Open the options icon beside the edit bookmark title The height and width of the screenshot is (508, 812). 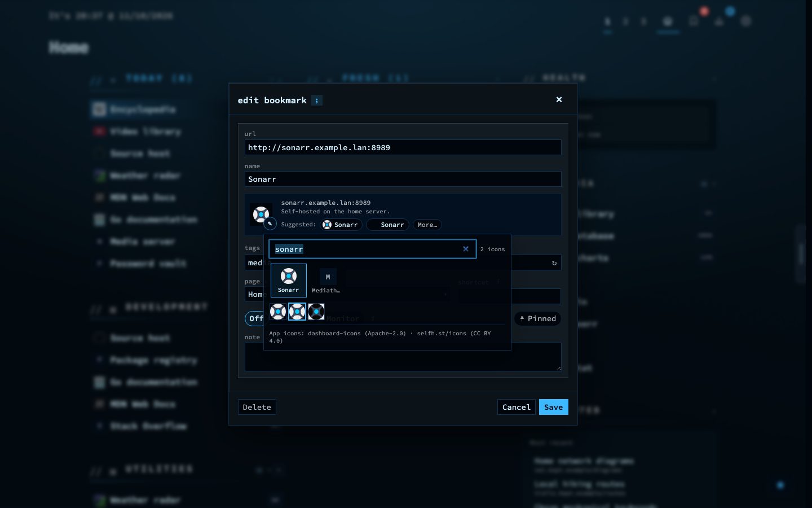(x=317, y=100)
